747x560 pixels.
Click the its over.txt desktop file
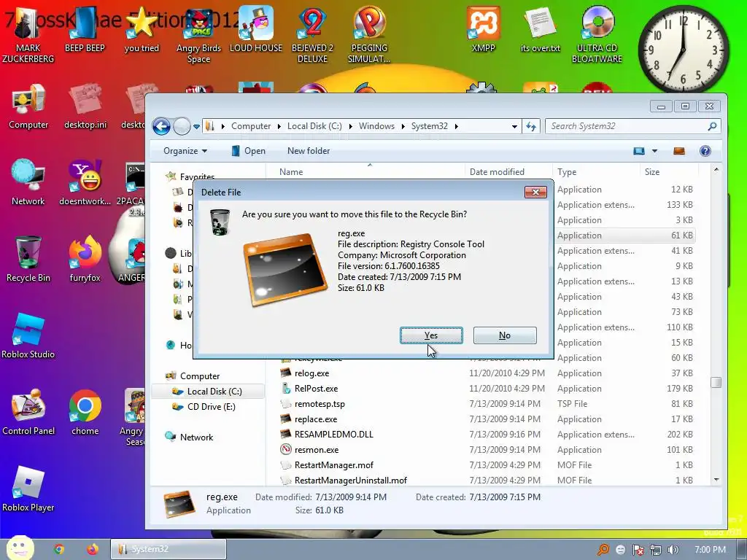tap(541, 29)
